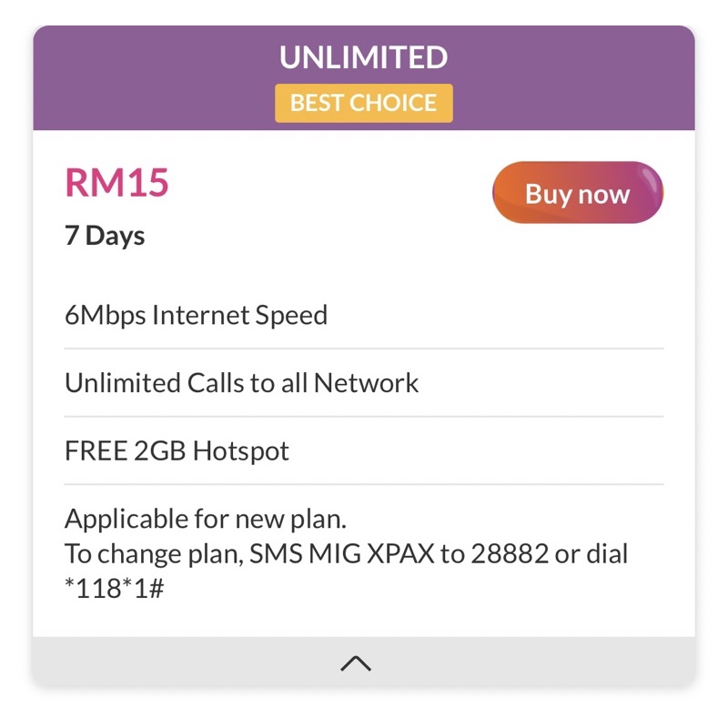Image resolution: width=728 pixels, height=728 pixels.
Task: Select the UNLIMITED plan title
Action: (363, 58)
